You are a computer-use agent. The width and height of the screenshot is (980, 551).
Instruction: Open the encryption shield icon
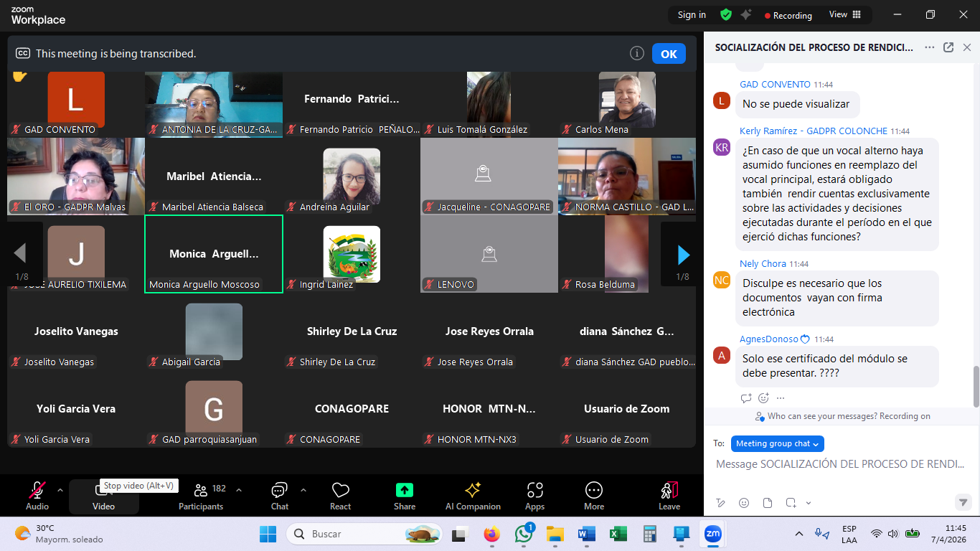726,14
